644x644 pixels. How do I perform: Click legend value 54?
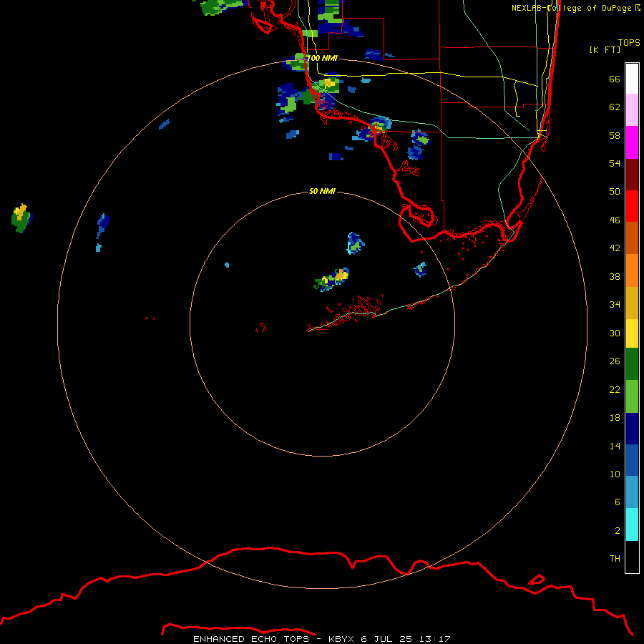coord(615,163)
